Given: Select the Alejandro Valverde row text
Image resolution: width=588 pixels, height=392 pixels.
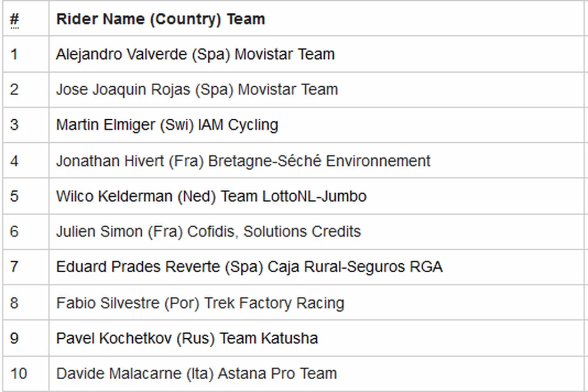Looking at the screenshot, I should (195, 54).
